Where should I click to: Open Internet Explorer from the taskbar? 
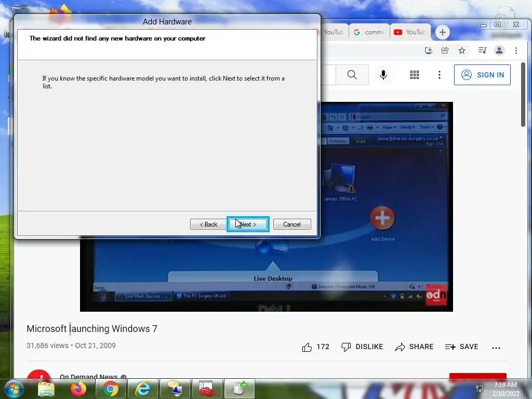(143, 389)
